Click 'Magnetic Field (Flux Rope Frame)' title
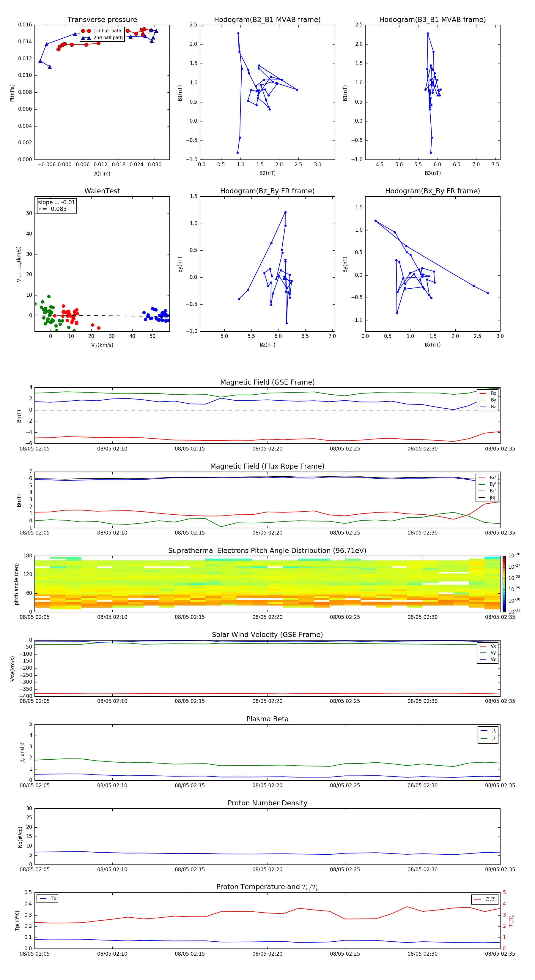535x980 pixels. [267, 467]
